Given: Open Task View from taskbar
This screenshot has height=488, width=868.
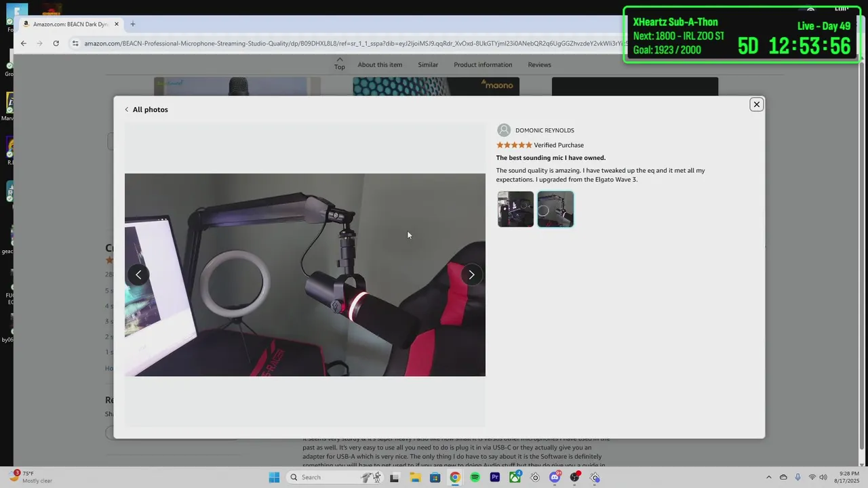Looking at the screenshot, I should (x=394, y=477).
